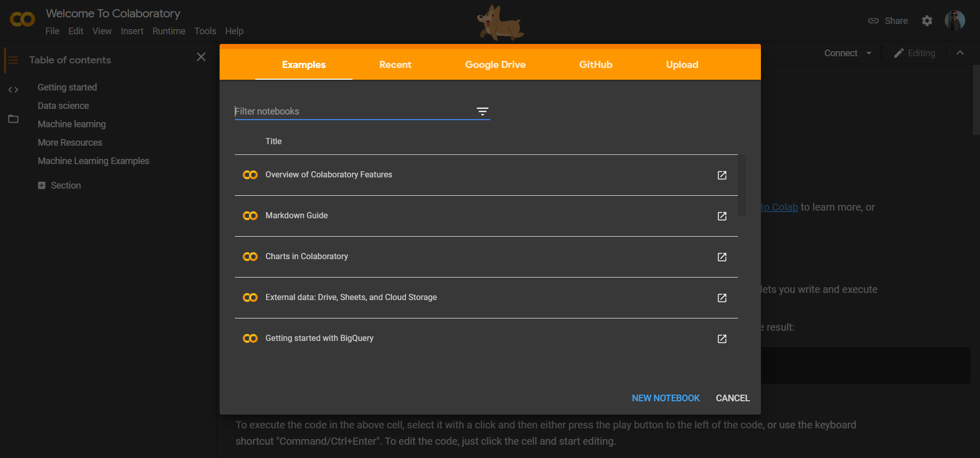Add a new Section with plus icon
The width and height of the screenshot is (980, 458).
tap(41, 186)
